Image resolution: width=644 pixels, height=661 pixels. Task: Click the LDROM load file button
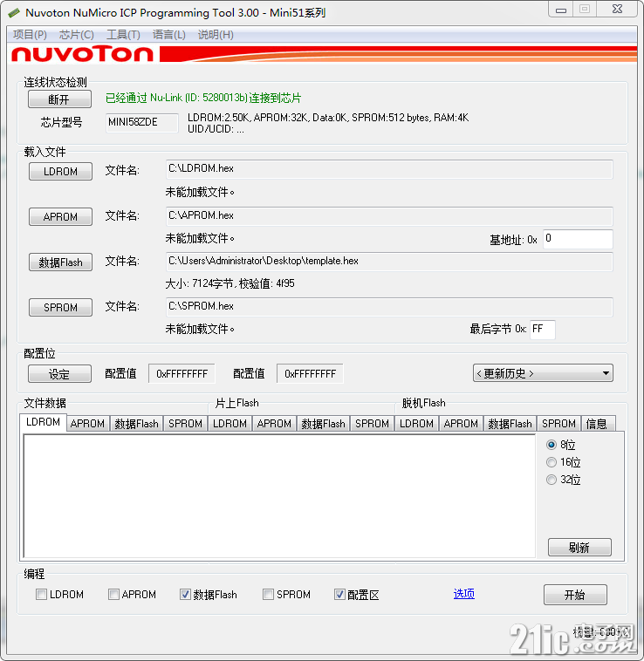point(60,172)
